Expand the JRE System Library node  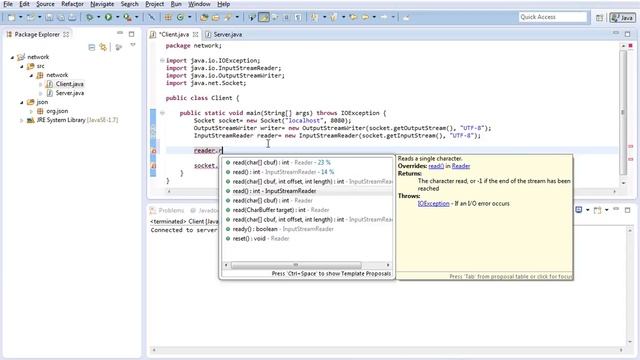coord(22,120)
